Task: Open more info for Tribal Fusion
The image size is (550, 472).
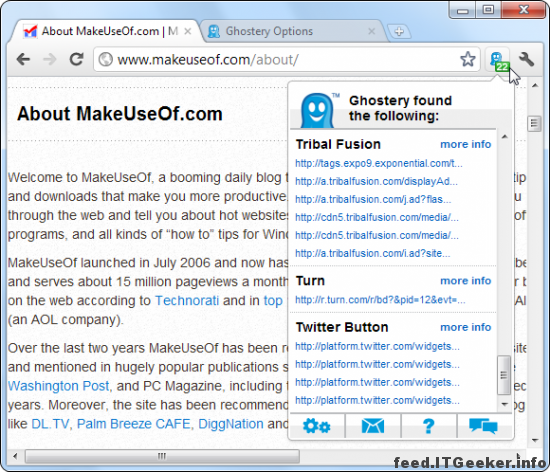Action: tap(465, 144)
